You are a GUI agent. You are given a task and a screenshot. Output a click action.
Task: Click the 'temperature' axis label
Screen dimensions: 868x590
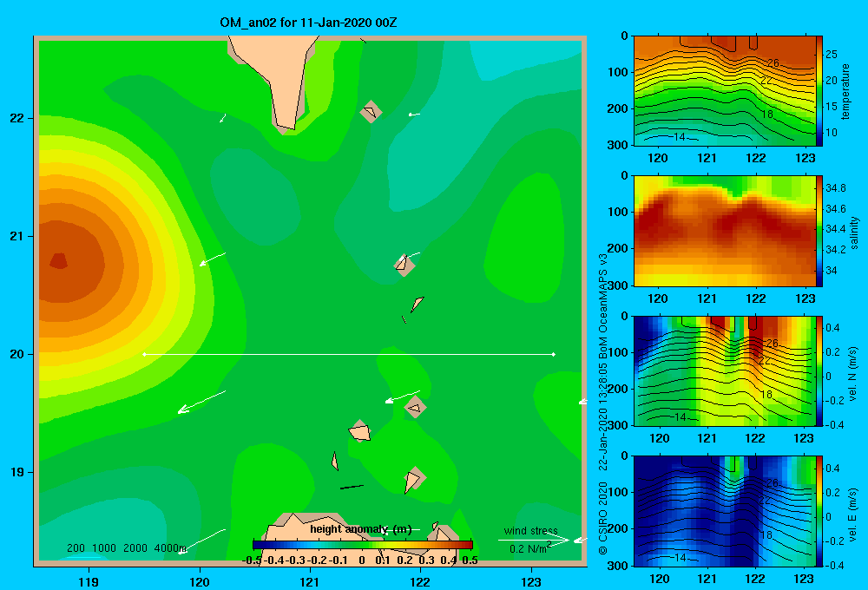tap(845, 91)
